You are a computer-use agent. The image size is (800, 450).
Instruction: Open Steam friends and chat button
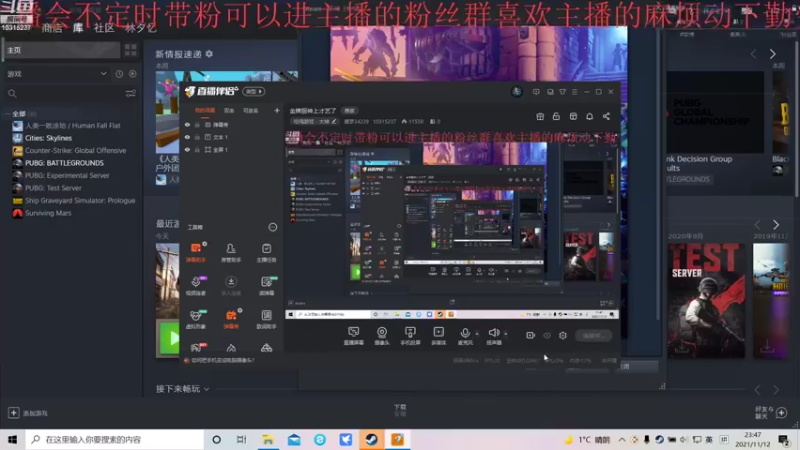pyautogui.click(x=771, y=413)
